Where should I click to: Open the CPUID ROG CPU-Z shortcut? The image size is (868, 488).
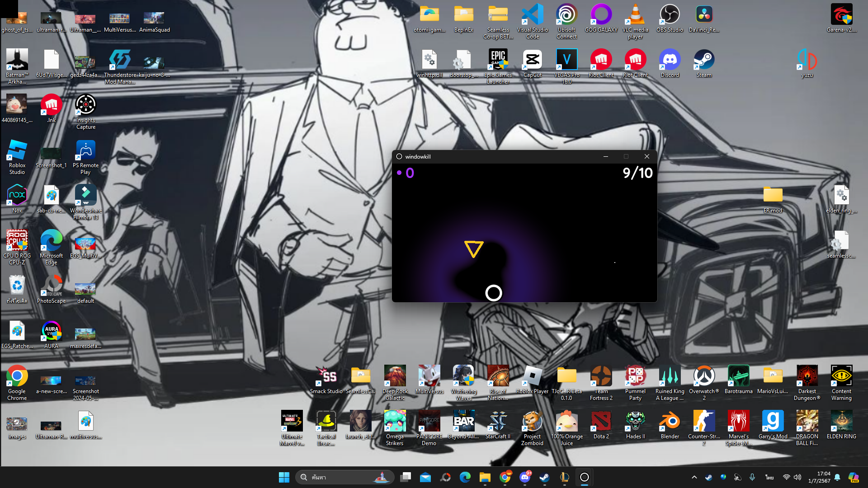coord(17,247)
